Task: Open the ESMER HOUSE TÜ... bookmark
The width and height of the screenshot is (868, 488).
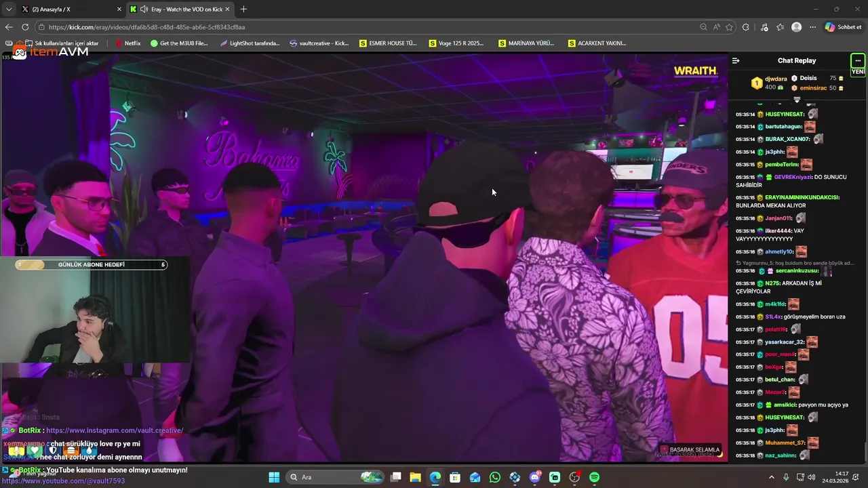Action: click(x=388, y=43)
